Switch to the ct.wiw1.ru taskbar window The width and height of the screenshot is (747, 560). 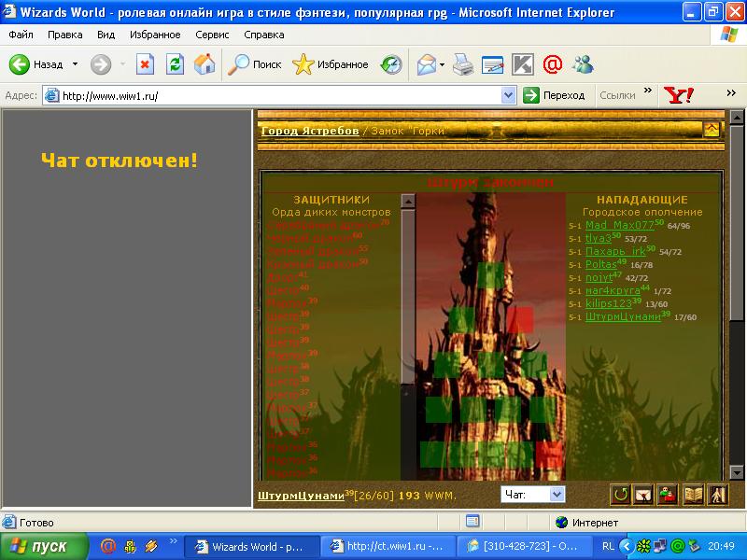[387, 546]
